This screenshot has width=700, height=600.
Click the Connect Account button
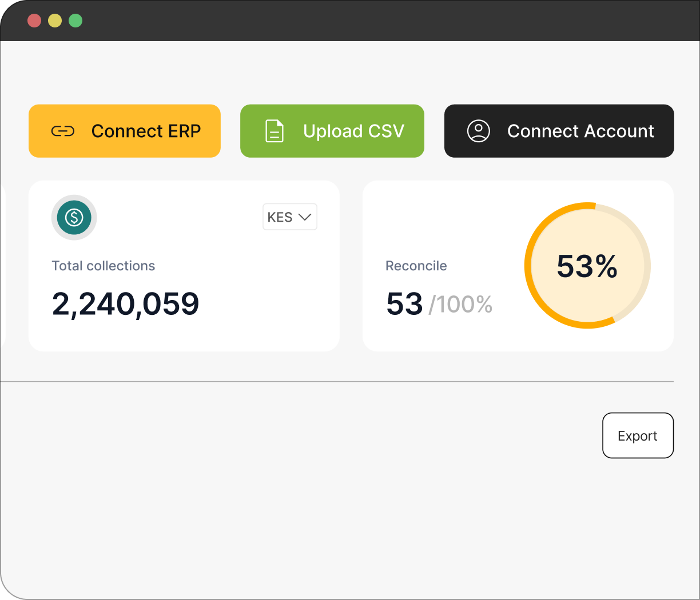coord(559,131)
